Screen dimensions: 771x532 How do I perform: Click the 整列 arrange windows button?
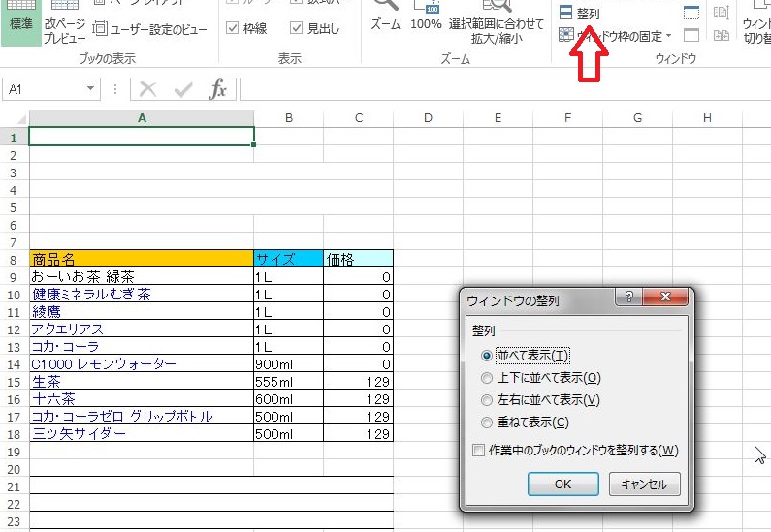(x=580, y=14)
